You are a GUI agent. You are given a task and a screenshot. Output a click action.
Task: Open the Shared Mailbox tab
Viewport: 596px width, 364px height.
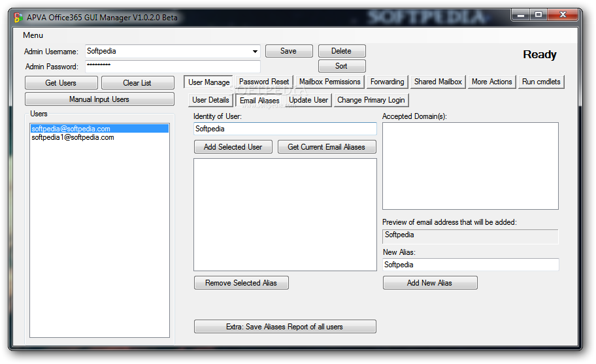(438, 82)
